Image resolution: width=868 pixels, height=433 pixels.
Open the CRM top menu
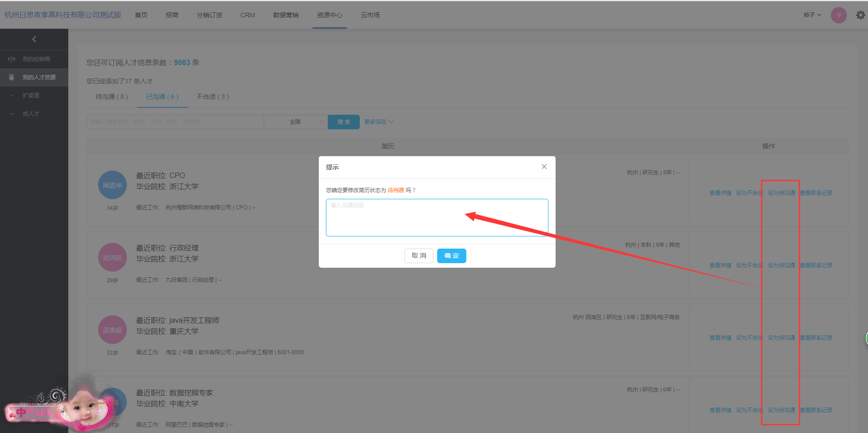point(248,15)
